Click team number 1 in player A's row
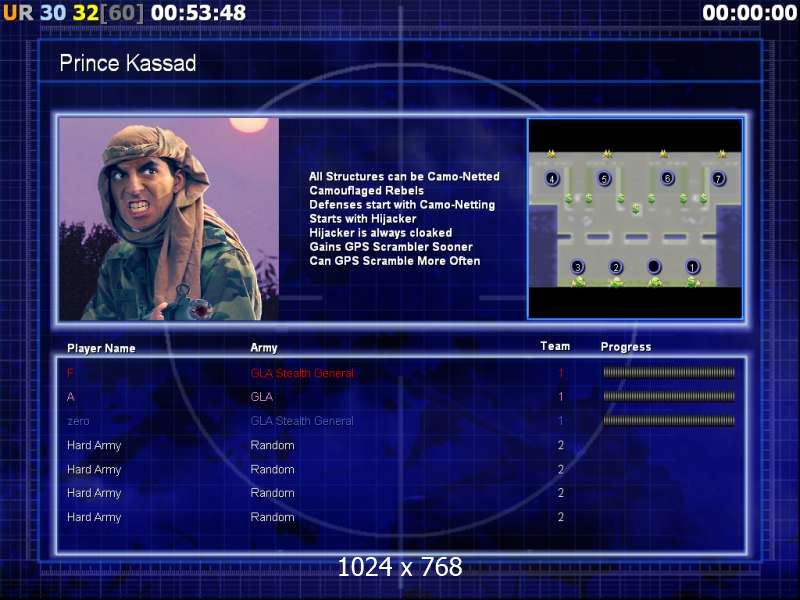This screenshot has width=800, height=600. tap(561, 396)
